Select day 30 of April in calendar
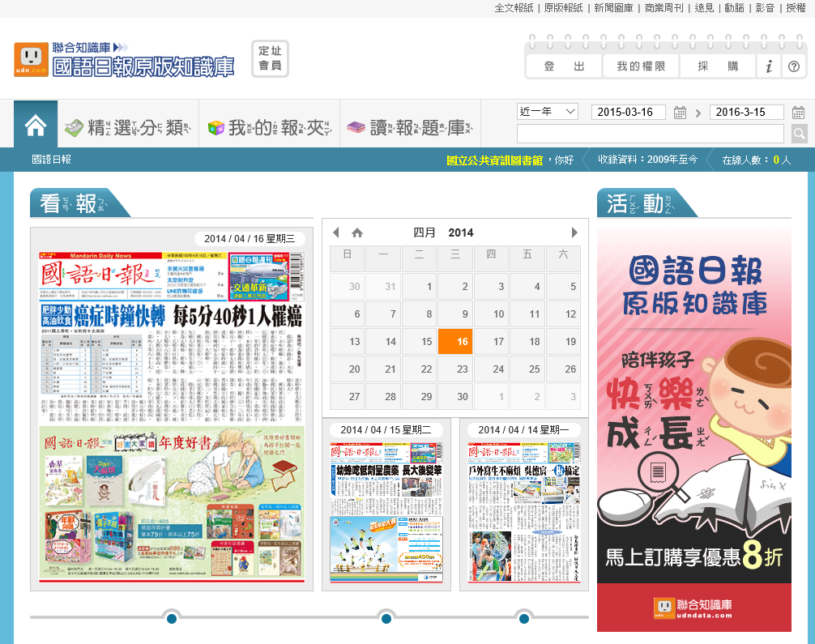Viewport: 815px width, 644px height. 455,397
